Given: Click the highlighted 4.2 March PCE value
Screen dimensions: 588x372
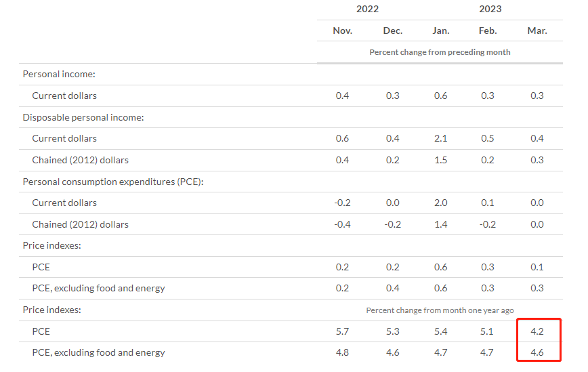Looking at the screenshot, I should coord(537,331).
